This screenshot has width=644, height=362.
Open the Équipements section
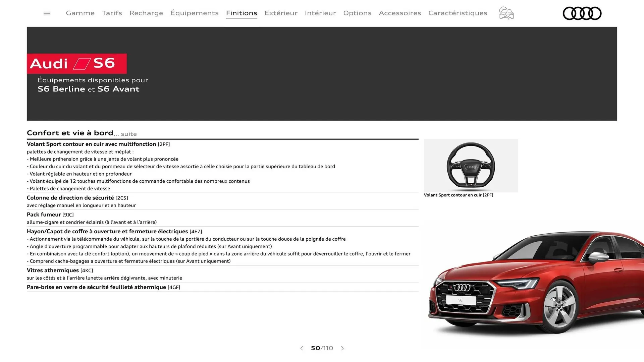pyautogui.click(x=194, y=13)
